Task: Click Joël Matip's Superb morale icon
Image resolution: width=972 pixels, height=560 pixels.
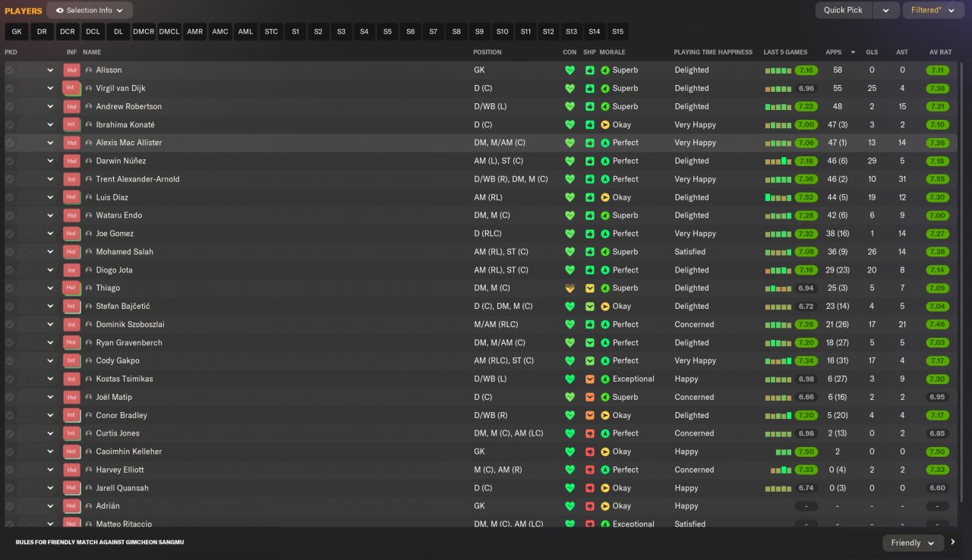Action: tap(605, 397)
